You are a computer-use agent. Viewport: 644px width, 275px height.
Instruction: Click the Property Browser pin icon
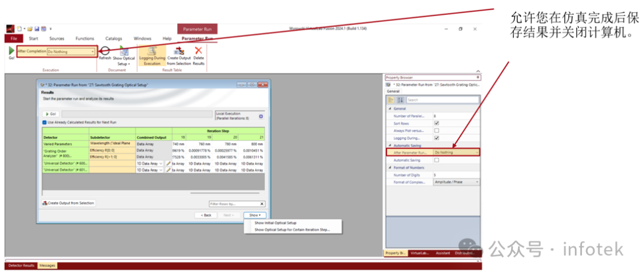point(477,77)
